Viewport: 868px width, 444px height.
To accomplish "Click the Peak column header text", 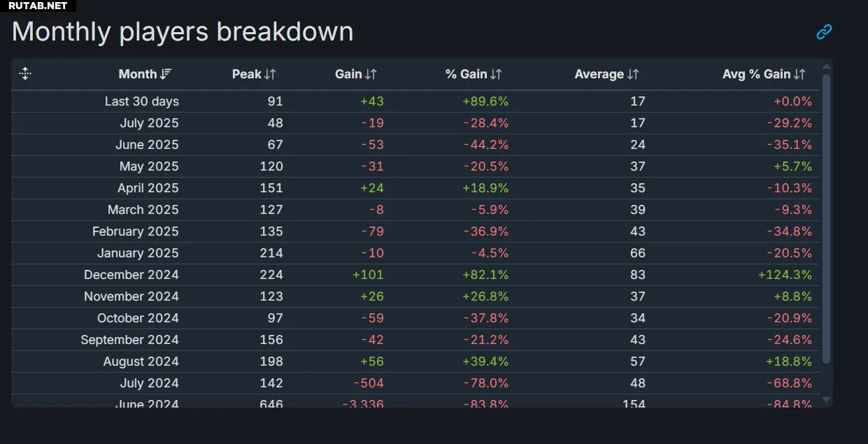I will point(247,74).
